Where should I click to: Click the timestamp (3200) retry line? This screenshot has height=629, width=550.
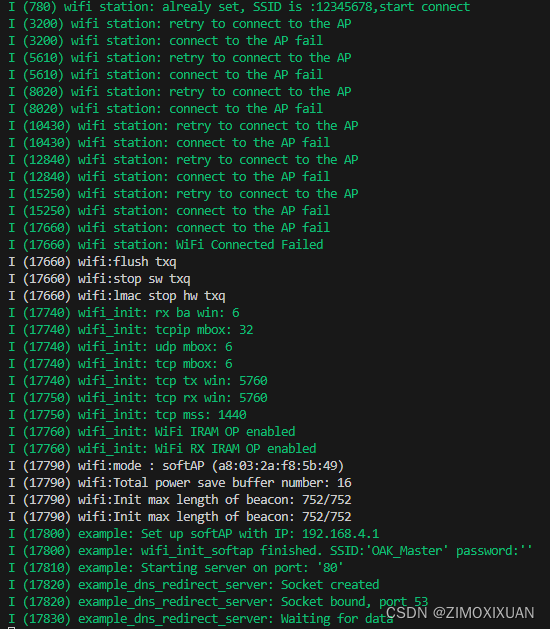point(180,24)
